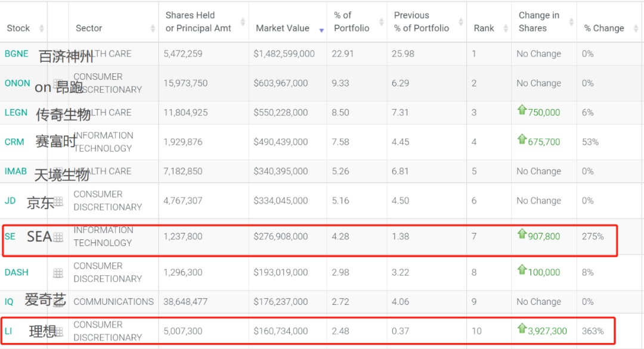Click the Shares Held or Principal Amt header
The width and height of the screenshot is (644, 349).
click(197, 22)
